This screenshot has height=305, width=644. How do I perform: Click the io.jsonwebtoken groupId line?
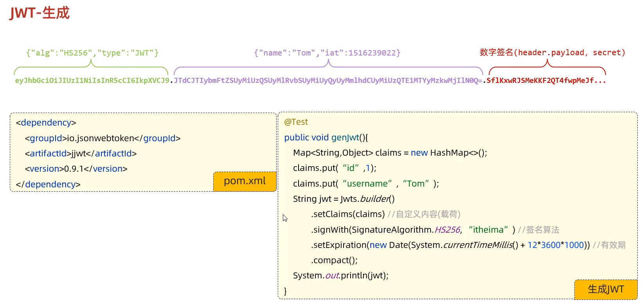[x=103, y=138]
